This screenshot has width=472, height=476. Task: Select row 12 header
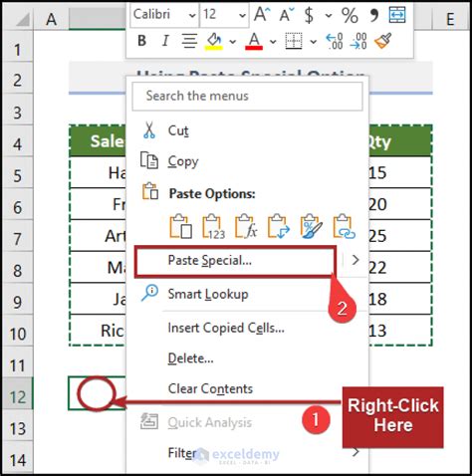(x=18, y=397)
